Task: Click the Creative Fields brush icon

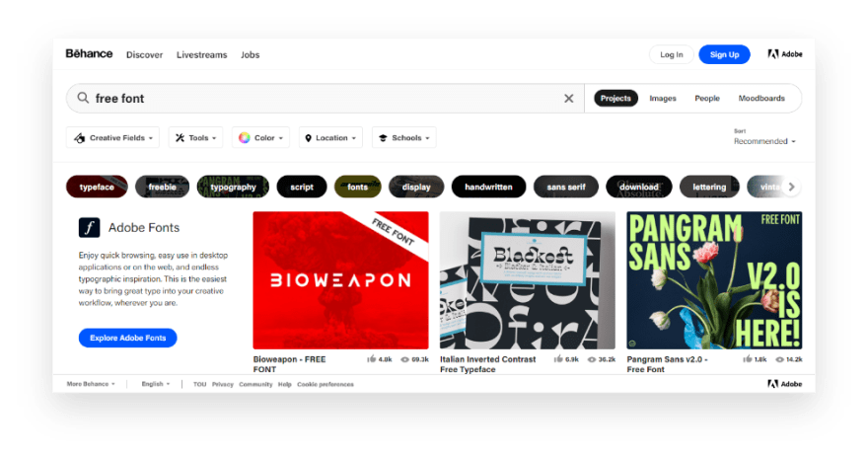Action: pos(80,138)
